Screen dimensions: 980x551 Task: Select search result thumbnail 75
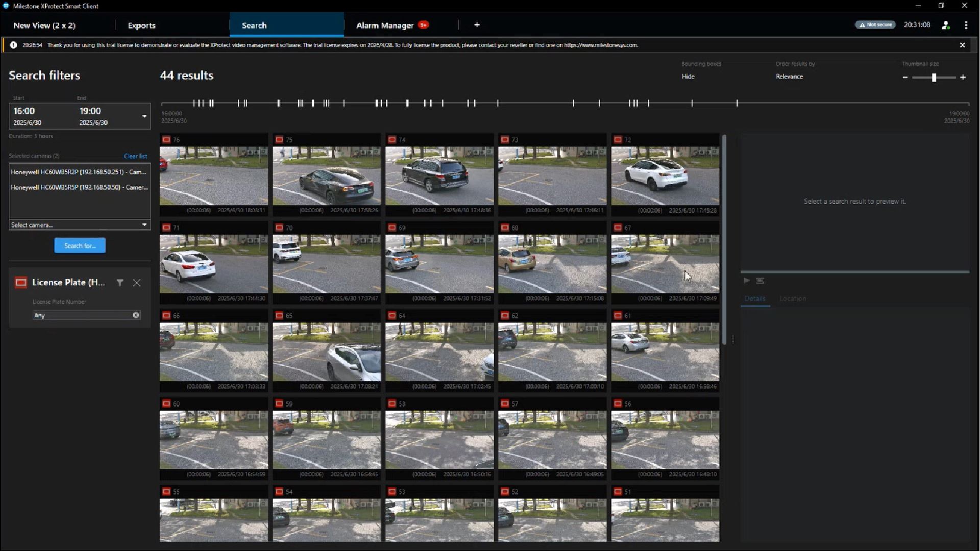coord(327,176)
